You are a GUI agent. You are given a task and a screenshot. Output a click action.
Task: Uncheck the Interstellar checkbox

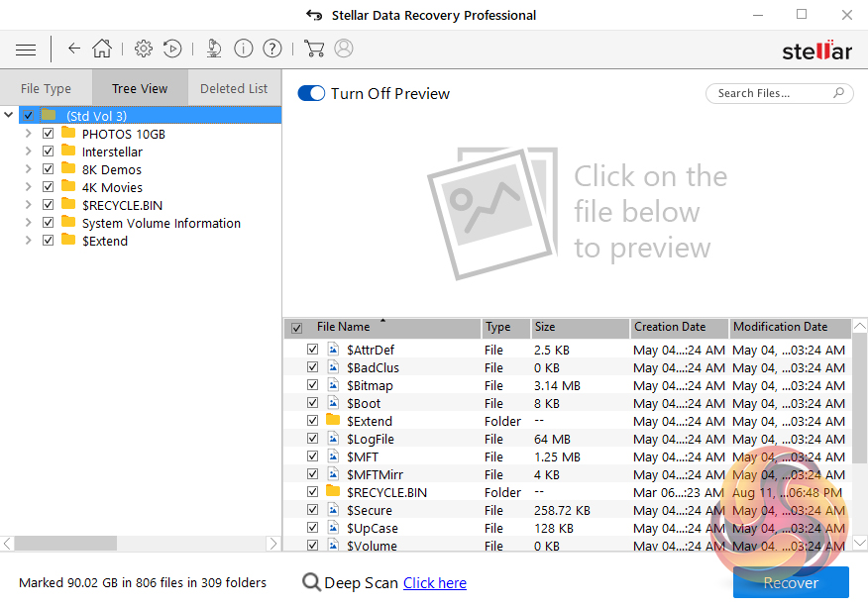point(49,152)
